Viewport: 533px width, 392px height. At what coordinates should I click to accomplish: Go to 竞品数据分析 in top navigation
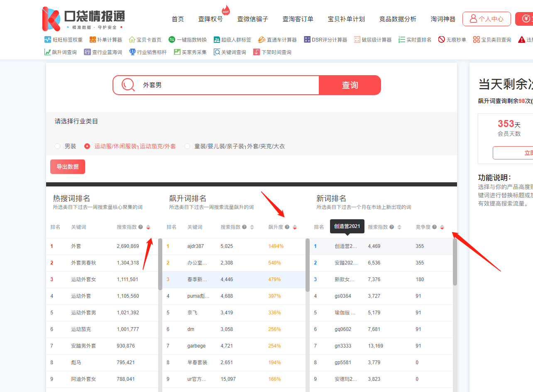click(397, 19)
